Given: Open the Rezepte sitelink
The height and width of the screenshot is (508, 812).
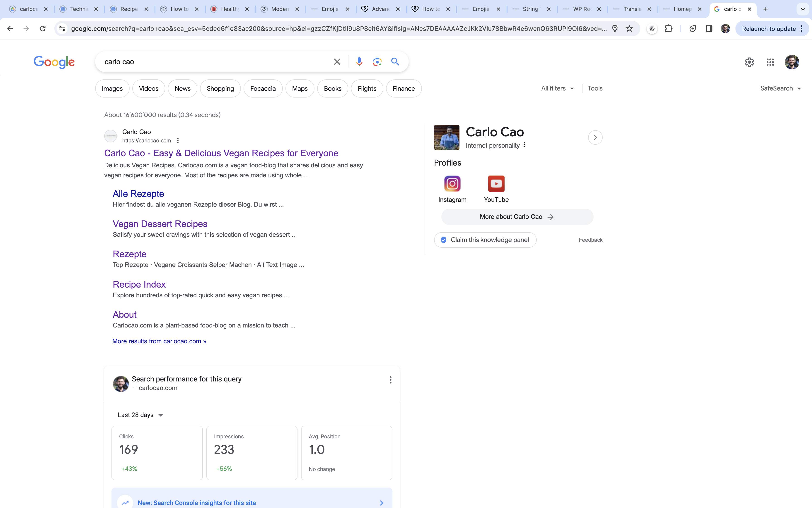Looking at the screenshot, I should coord(130,254).
